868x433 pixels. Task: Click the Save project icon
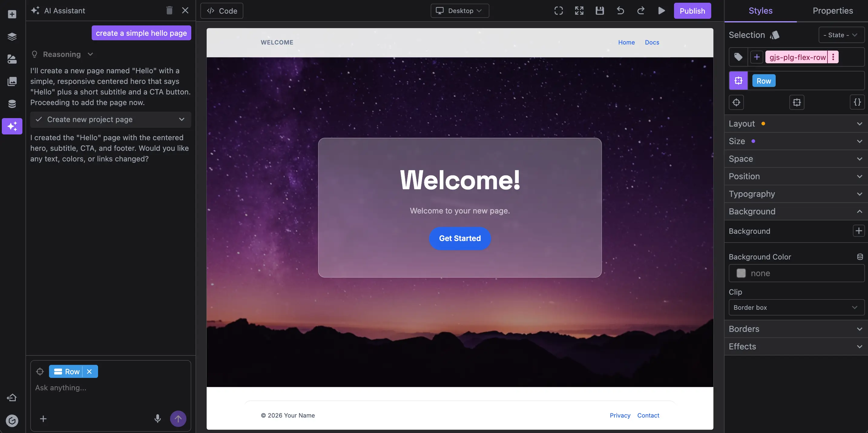(x=600, y=11)
